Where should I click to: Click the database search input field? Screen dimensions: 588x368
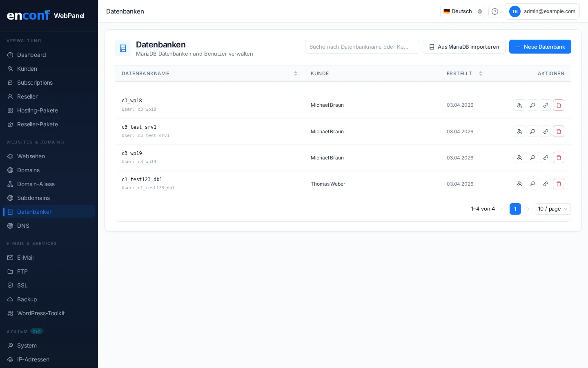pyautogui.click(x=362, y=47)
